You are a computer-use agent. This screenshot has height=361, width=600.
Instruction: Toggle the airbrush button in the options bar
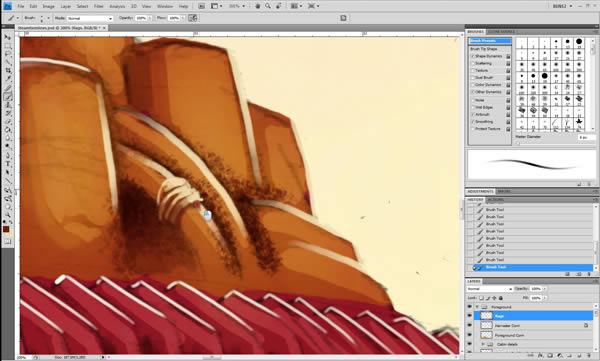pyautogui.click(x=192, y=18)
